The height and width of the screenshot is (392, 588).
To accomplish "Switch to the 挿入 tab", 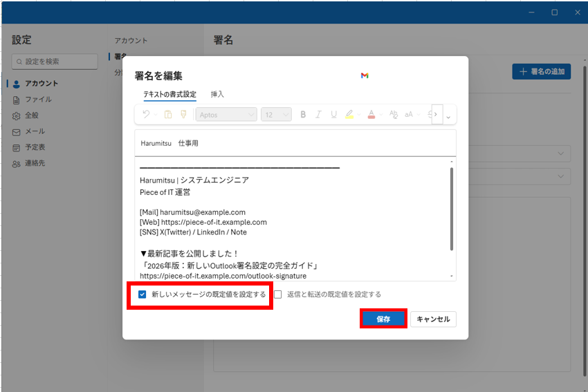I will click(217, 94).
